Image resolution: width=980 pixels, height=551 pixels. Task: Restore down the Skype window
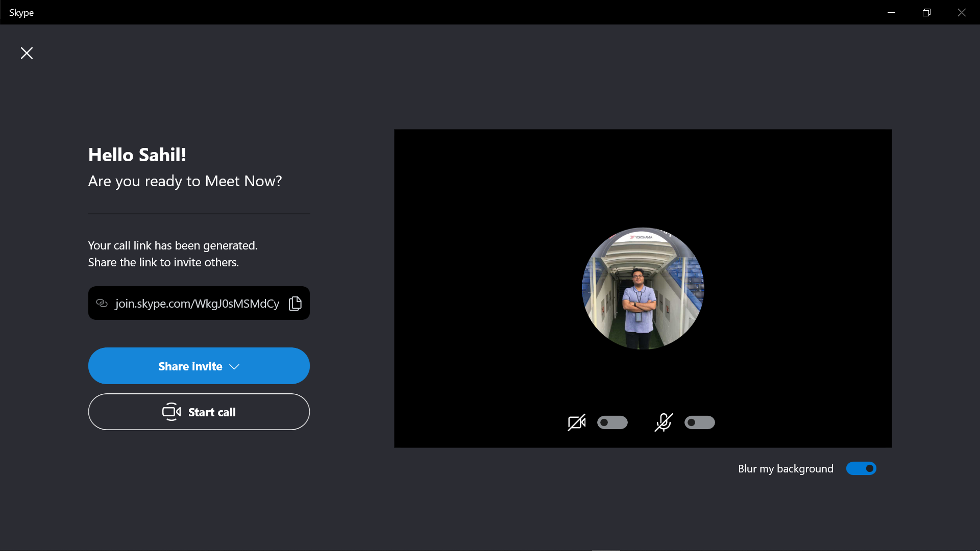point(926,12)
